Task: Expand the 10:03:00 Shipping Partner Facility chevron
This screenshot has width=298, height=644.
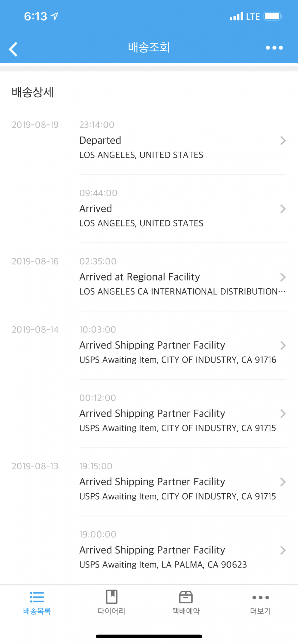Action: tap(283, 345)
